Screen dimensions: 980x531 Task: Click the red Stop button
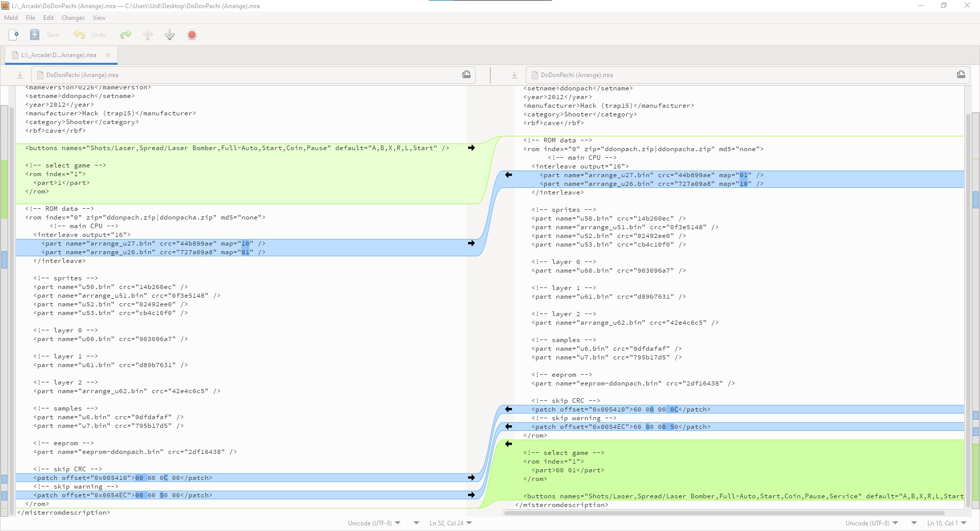pyautogui.click(x=192, y=35)
